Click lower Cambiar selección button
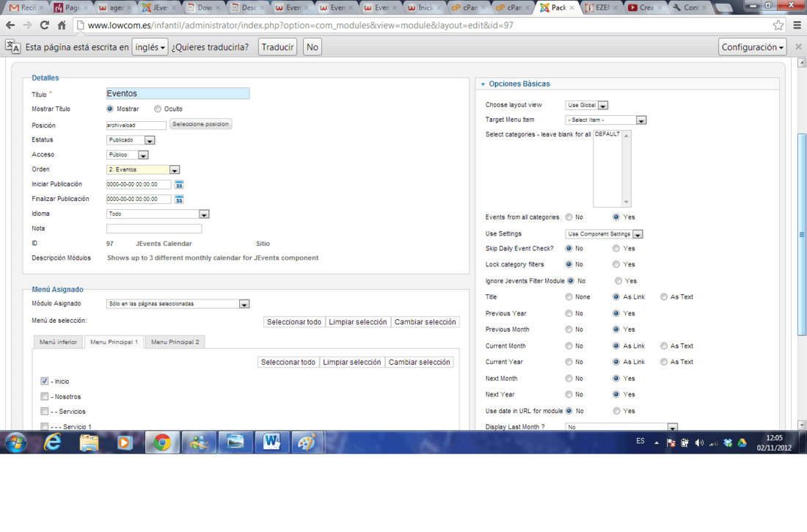 [419, 362]
